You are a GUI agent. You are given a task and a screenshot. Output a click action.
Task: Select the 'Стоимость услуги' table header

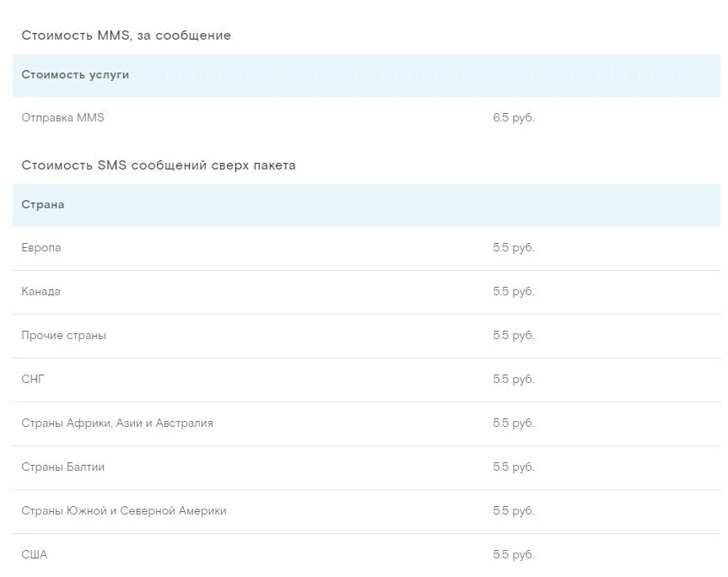pos(75,75)
